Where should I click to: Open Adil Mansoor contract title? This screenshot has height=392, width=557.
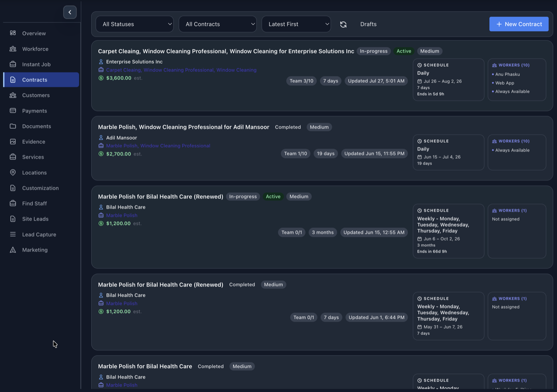183,127
